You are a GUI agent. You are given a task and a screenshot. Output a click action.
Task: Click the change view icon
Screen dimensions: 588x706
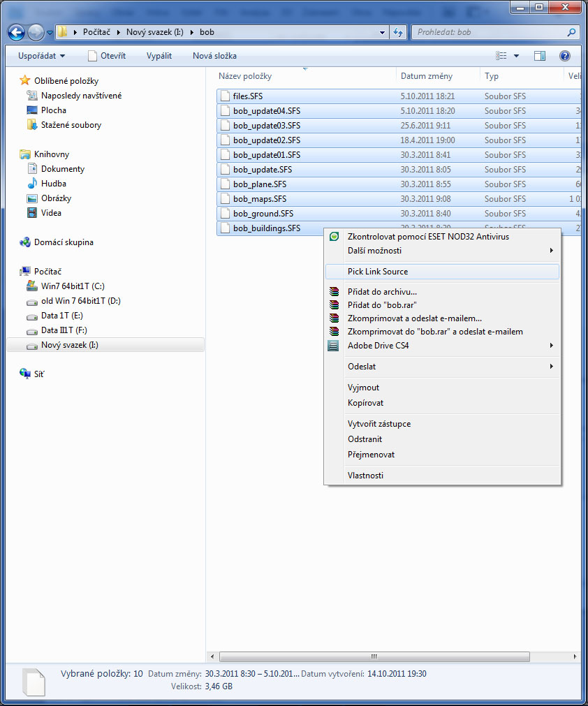pos(501,56)
